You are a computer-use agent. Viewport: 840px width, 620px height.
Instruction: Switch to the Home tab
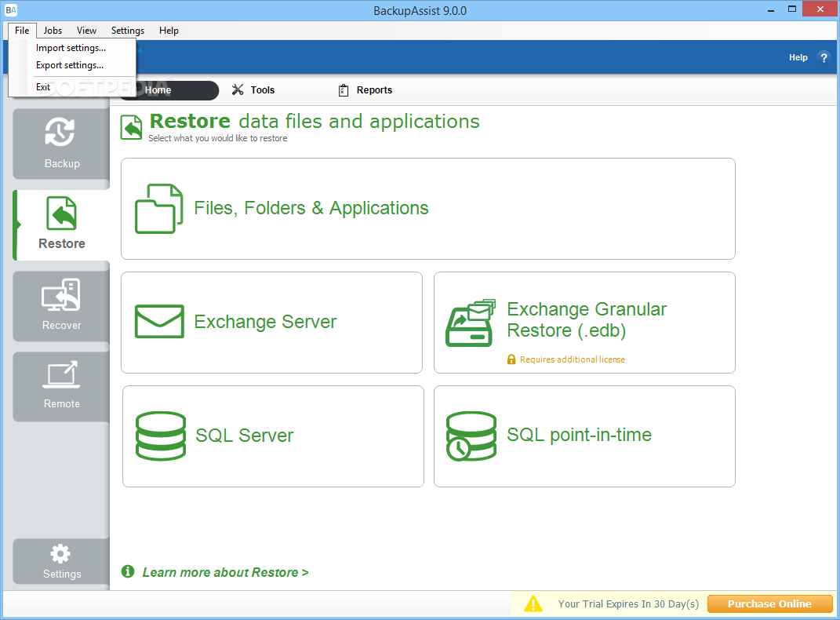(x=168, y=90)
